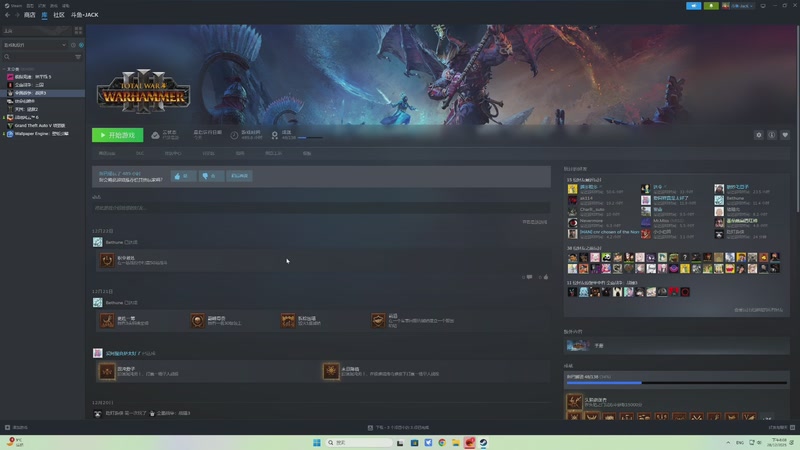Open the account name dropdown top right
Image resolution: width=800 pixels, height=450 pixels.
(738, 6)
